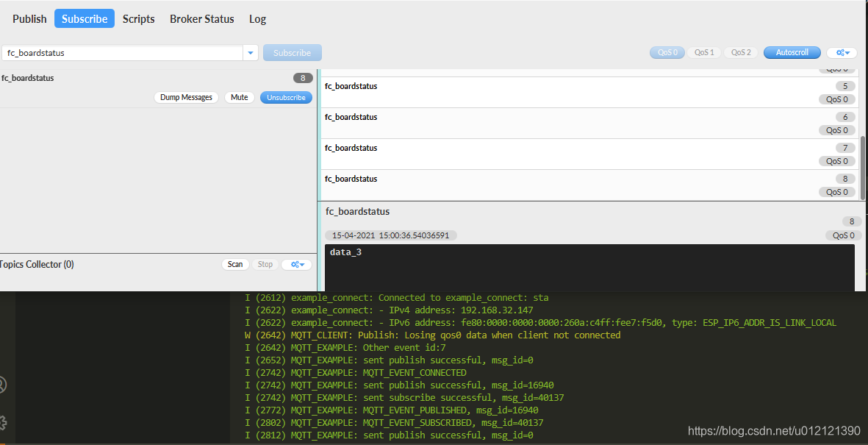Select message number 5 in message list

point(591,93)
